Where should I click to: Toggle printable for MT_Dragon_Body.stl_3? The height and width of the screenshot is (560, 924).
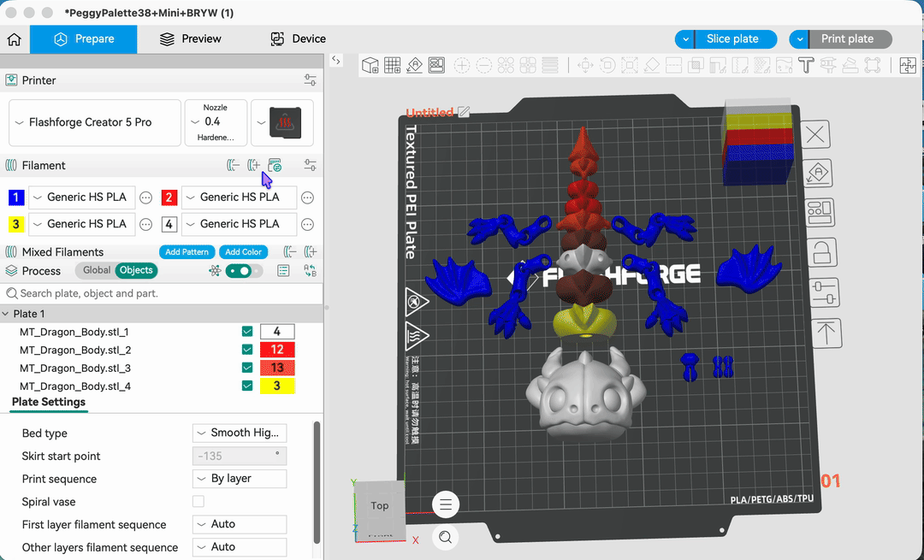tap(247, 368)
